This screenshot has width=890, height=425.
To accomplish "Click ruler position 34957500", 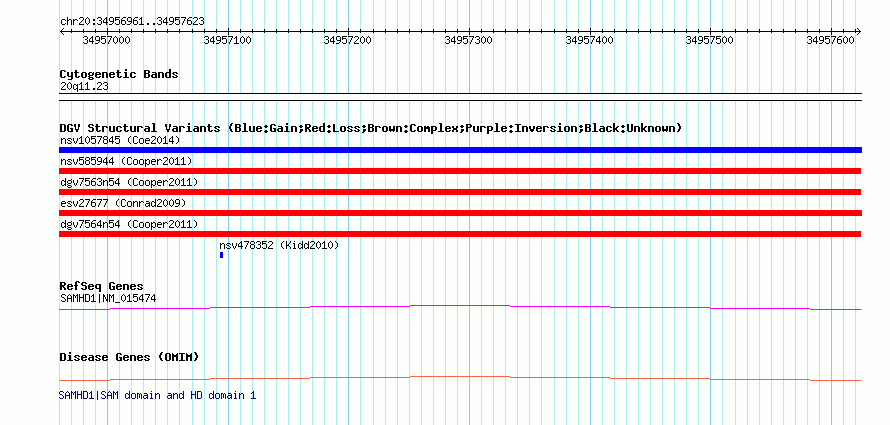I will click(x=710, y=40).
